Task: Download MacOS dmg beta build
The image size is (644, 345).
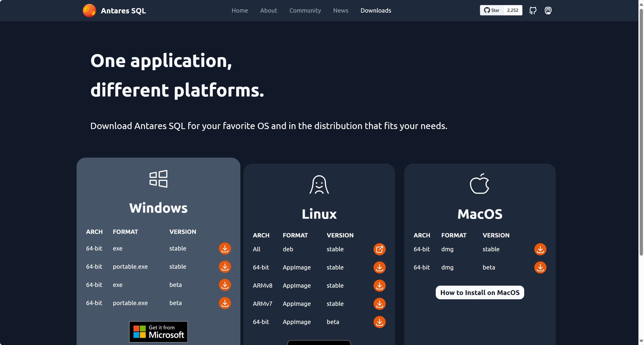Action: [x=540, y=267]
